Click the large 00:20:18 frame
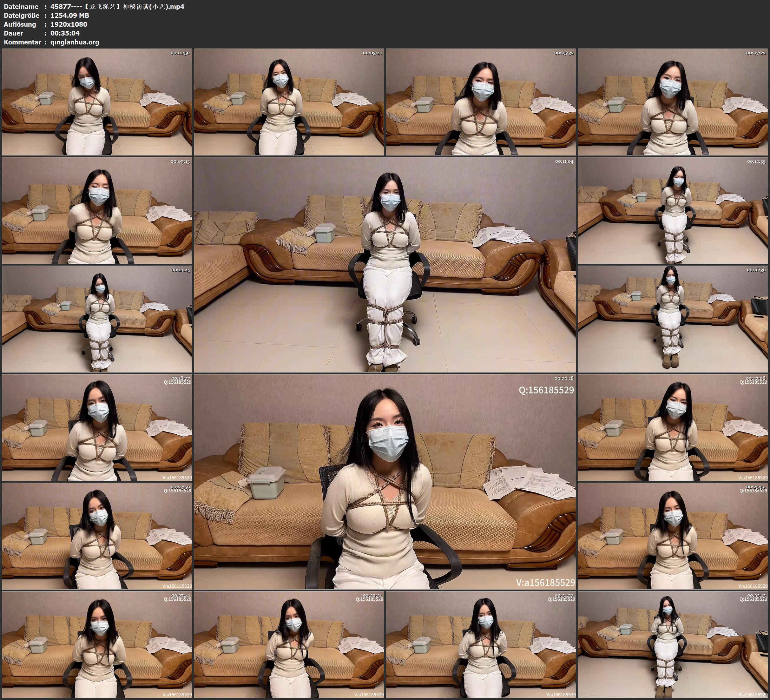 point(385,482)
